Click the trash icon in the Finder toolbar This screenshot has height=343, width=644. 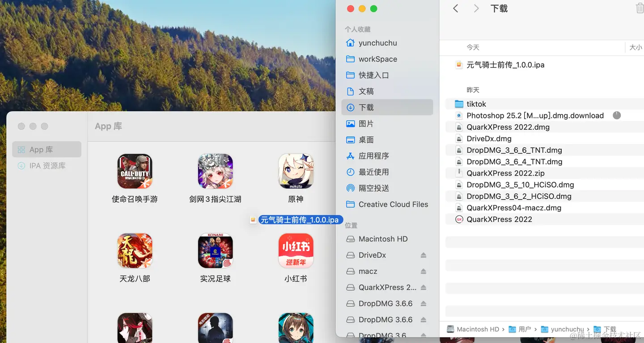tap(640, 8)
